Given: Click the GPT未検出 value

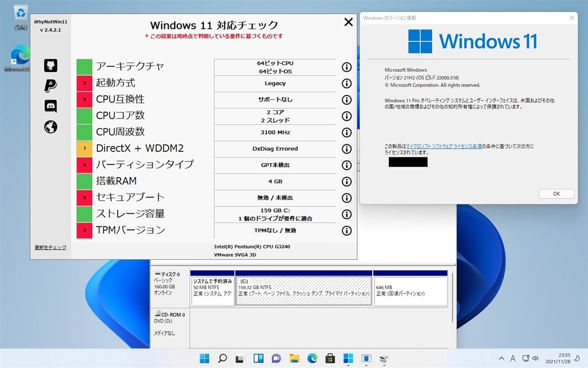Looking at the screenshot, I should pyautogui.click(x=275, y=165).
